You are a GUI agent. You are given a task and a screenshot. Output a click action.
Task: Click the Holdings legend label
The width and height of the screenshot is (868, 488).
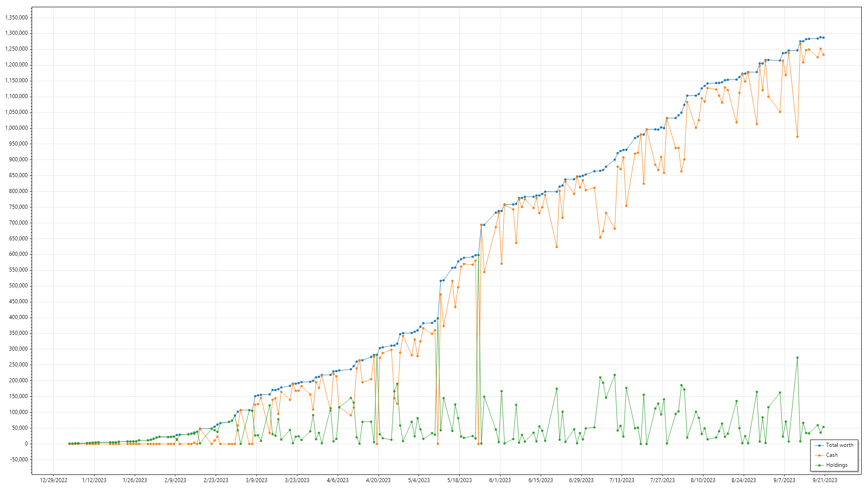point(837,465)
